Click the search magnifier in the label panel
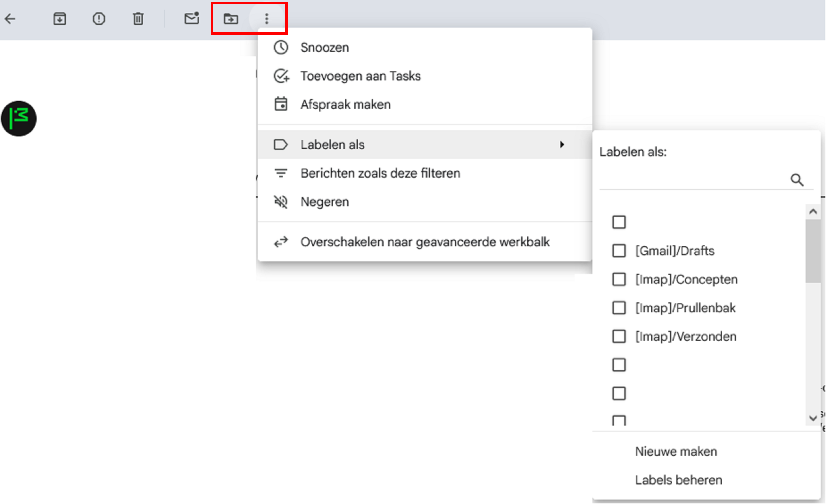 (797, 180)
